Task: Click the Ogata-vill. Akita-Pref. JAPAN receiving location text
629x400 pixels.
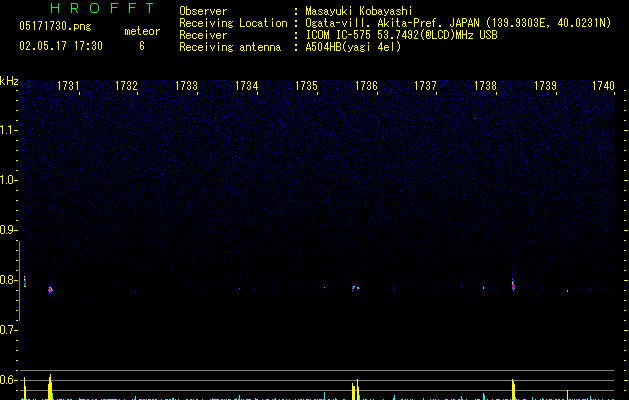Action: [458, 23]
